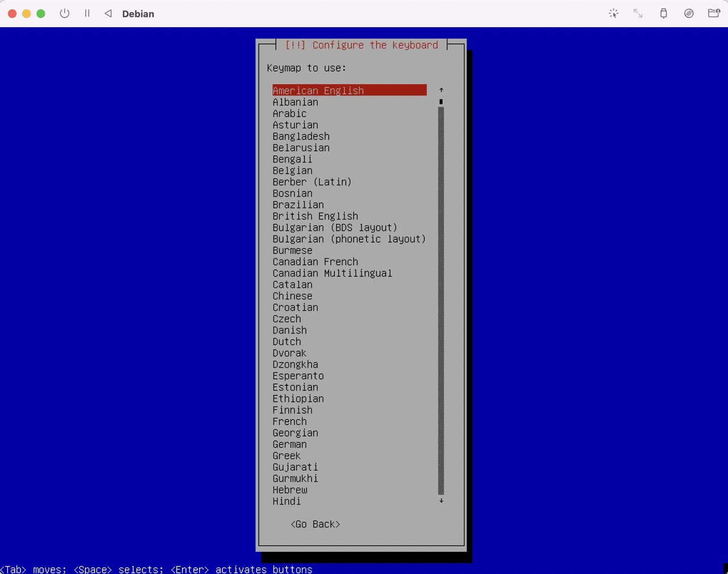The height and width of the screenshot is (574, 728).
Task: Select the Arabic keymap
Action: click(289, 114)
